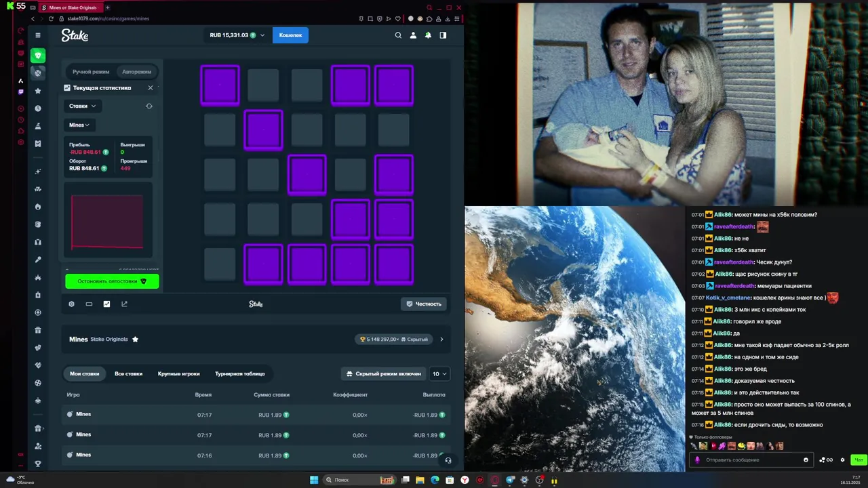Open the 'Mines' game filter dropdown
Viewport: 868px width, 488px height.
[x=79, y=125]
